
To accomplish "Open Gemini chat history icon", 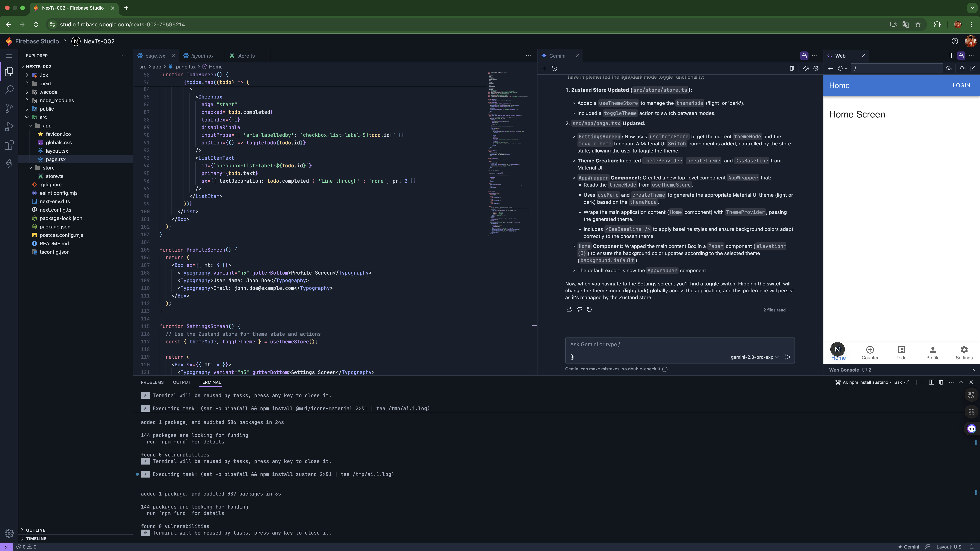I will point(554,68).
